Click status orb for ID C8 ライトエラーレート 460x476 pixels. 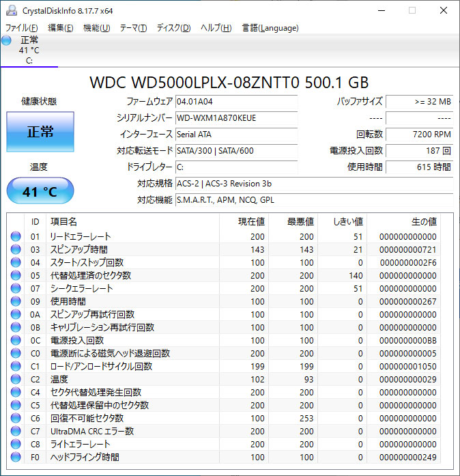pyautogui.click(x=16, y=444)
